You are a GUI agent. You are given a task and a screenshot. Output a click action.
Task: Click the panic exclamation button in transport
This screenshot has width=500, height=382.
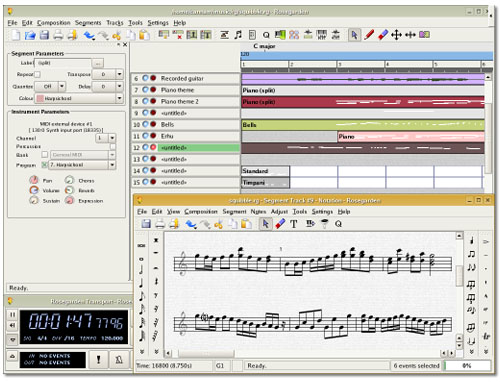coord(98,359)
